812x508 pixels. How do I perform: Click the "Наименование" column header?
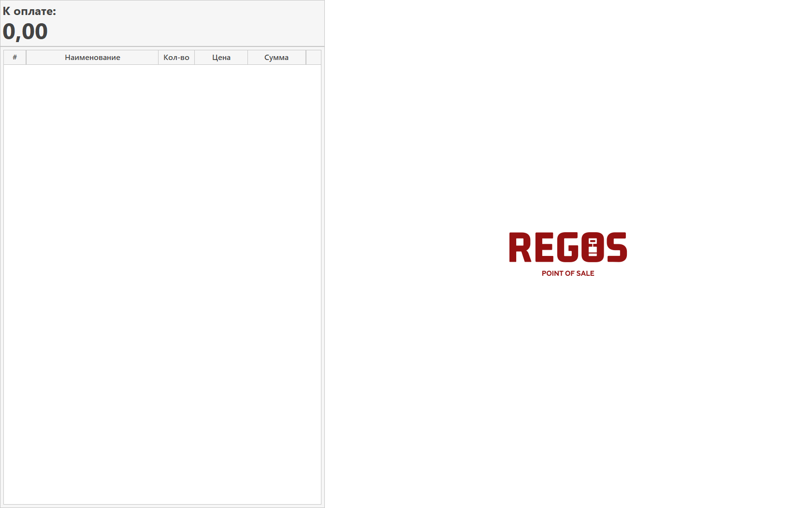point(92,58)
